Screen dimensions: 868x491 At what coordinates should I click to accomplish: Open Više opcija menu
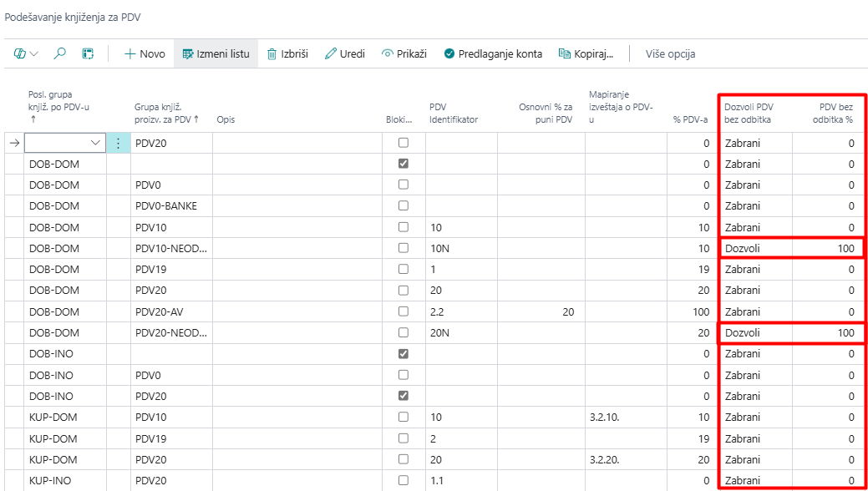[670, 53]
